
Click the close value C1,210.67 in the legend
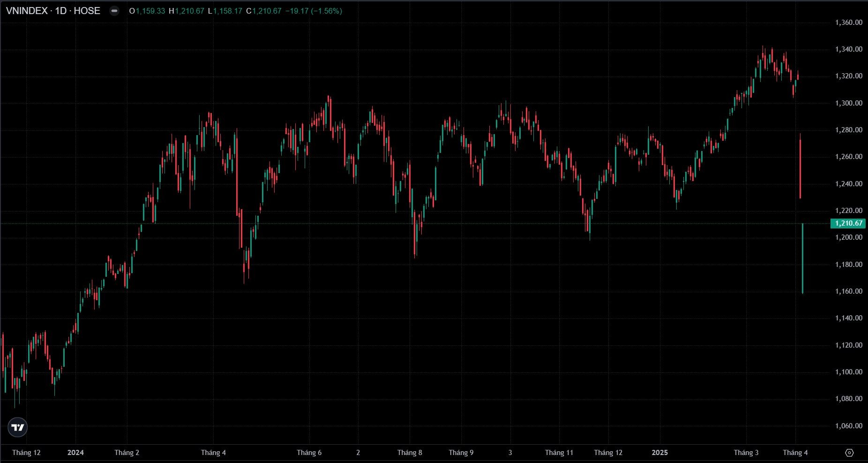(x=264, y=11)
